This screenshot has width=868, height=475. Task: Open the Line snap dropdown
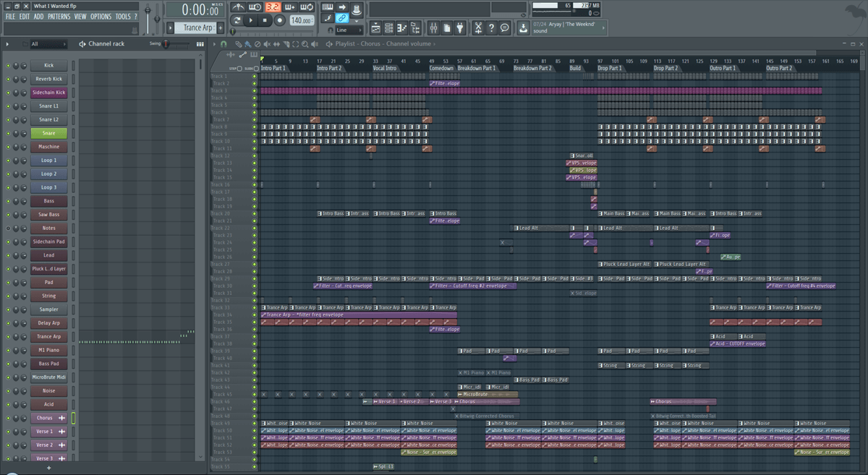350,30
